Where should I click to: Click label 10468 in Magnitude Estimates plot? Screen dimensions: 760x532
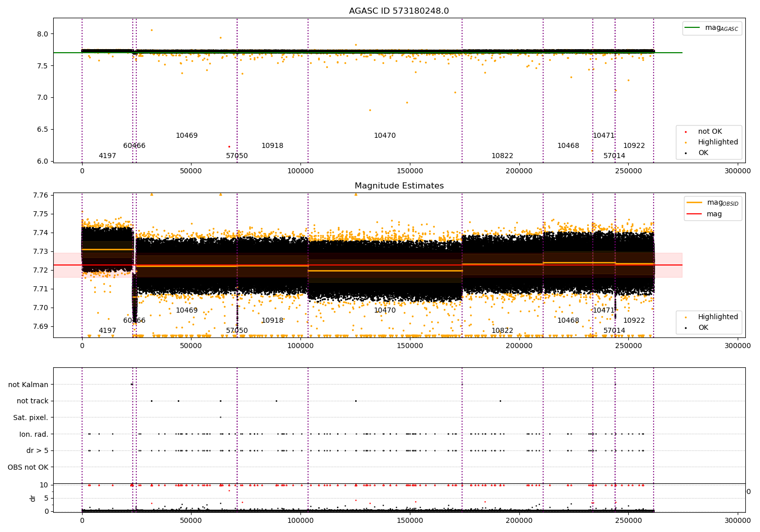coord(568,321)
